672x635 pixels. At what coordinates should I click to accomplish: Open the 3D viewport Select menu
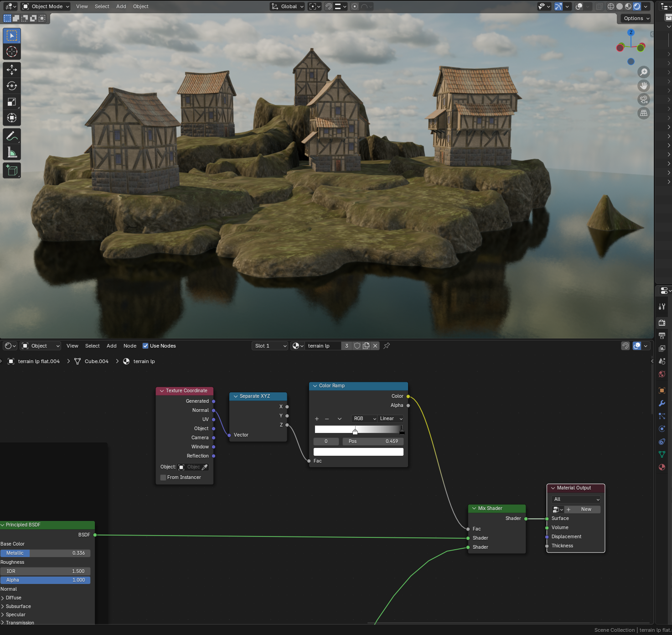click(102, 6)
